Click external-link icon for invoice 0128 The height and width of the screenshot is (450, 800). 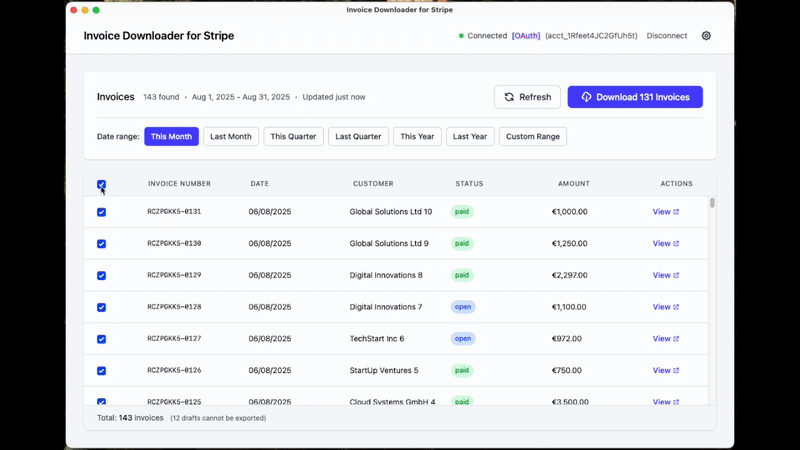coord(676,307)
